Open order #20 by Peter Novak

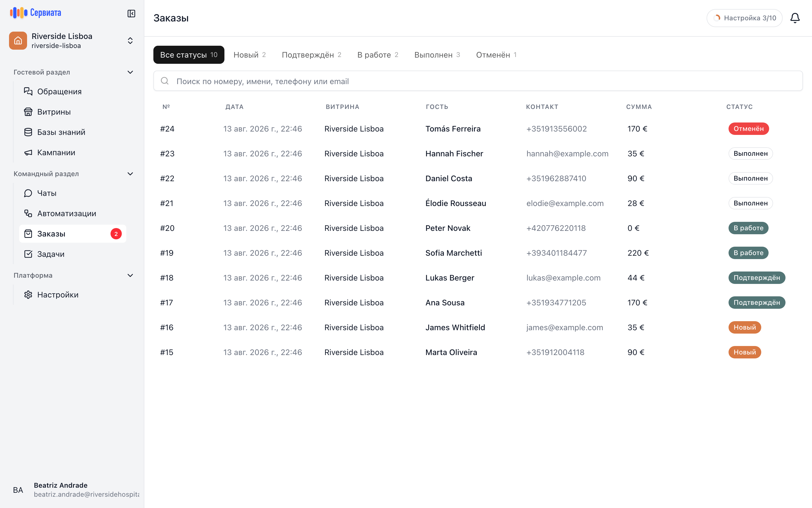(478, 228)
